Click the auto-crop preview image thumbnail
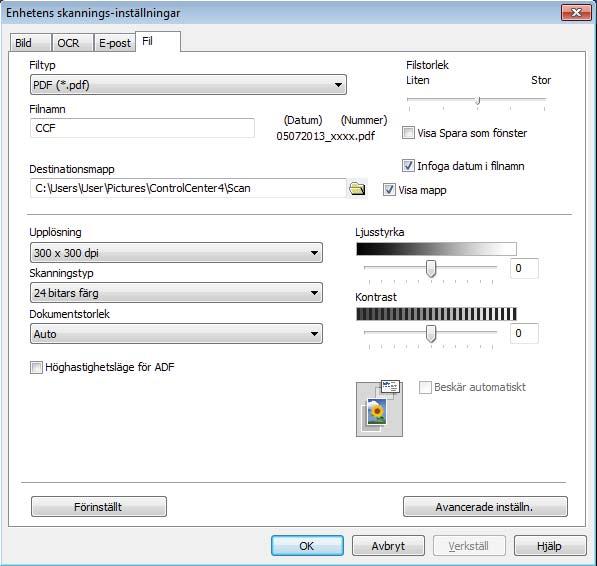Viewport: 597px width, 566px height. (379, 408)
